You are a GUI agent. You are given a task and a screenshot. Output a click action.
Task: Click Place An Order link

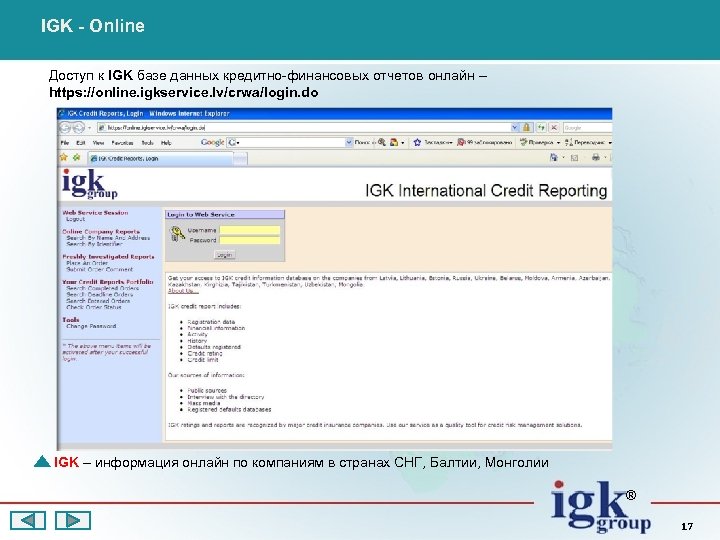pyautogui.click(x=87, y=263)
